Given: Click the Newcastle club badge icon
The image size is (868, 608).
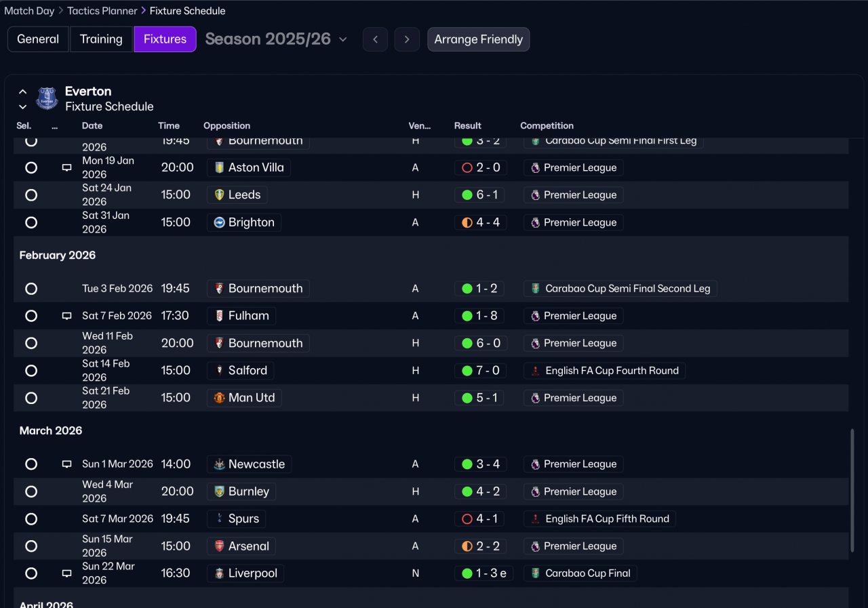Looking at the screenshot, I should [219, 464].
